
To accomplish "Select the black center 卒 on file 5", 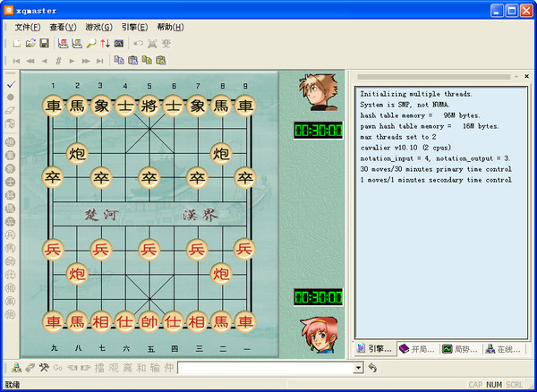I will coord(149,178).
